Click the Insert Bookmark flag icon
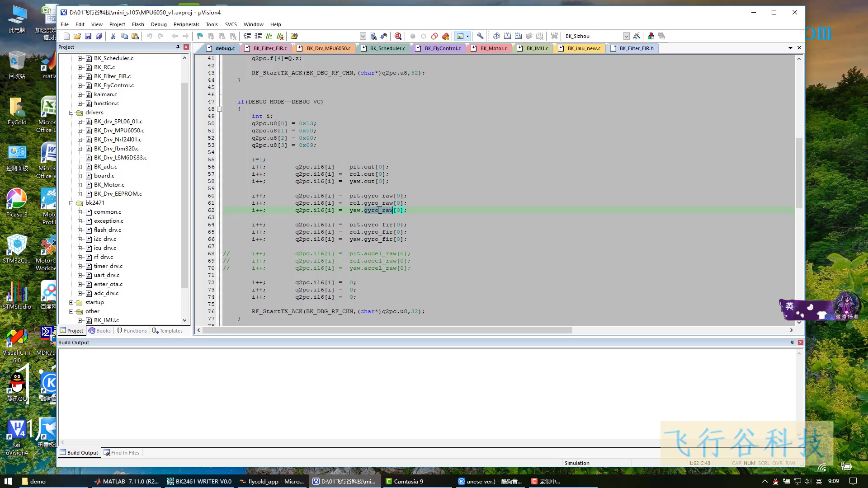Viewport: 868px width, 488px height. click(200, 36)
